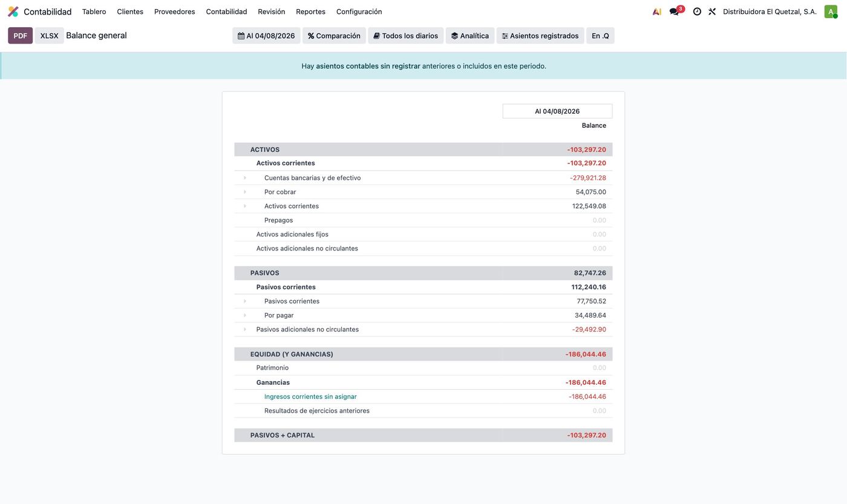Click the 34,489.64 payable value

coord(590,315)
